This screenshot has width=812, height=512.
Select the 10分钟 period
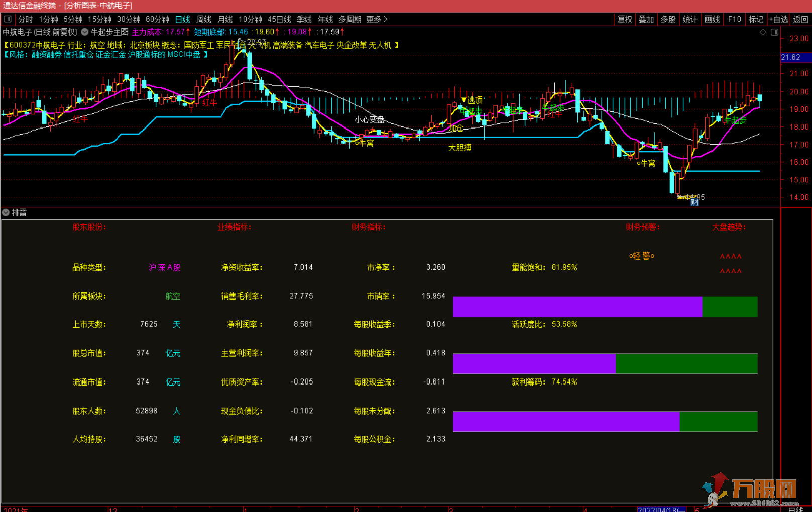point(250,19)
